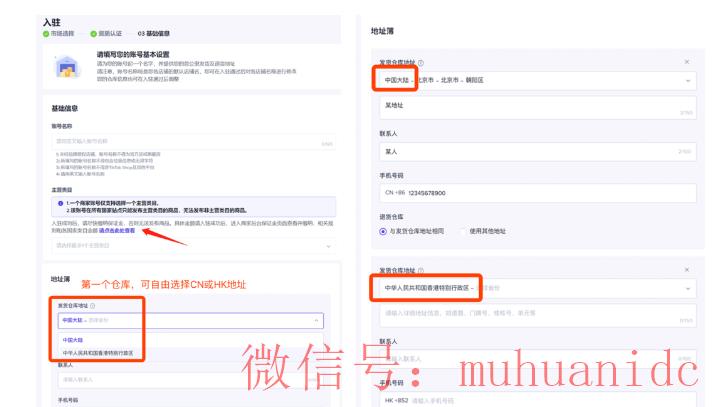Click the info icon beside the Hong Kong warehouse label

point(421,270)
